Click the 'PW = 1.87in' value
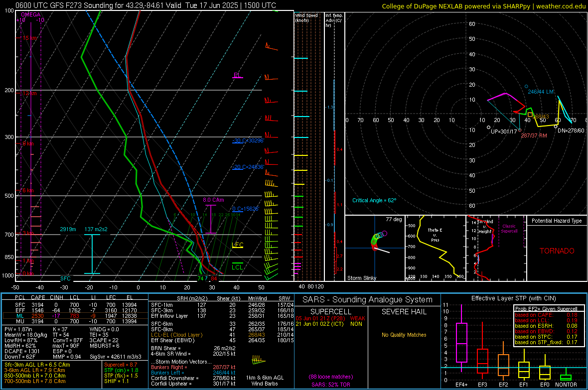 (x=18, y=329)
